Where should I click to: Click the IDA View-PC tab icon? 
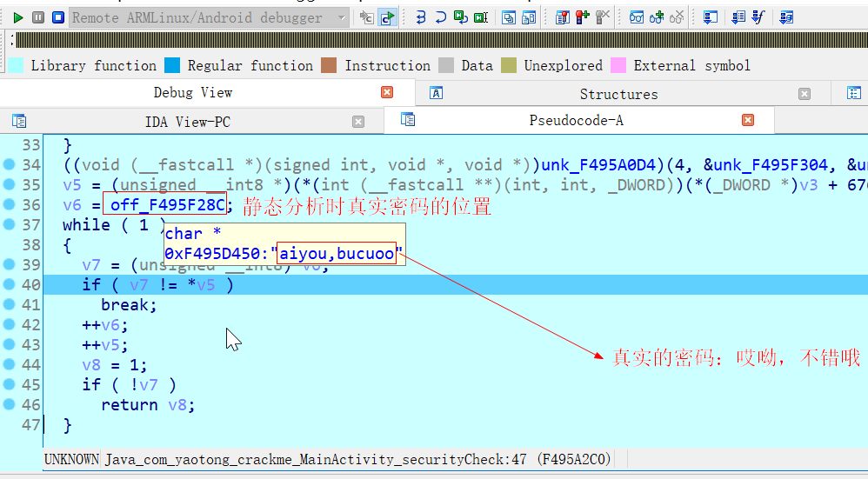click(19, 121)
